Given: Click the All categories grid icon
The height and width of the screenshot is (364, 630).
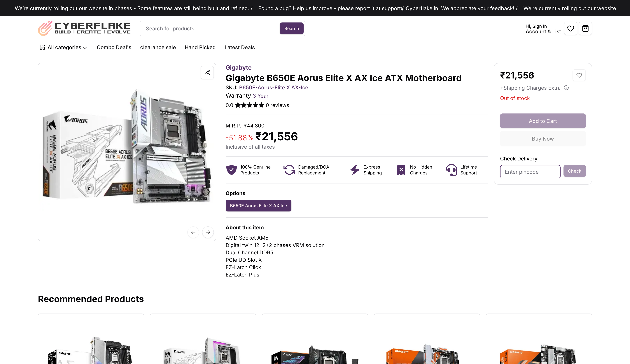Looking at the screenshot, I should (42, 47).
